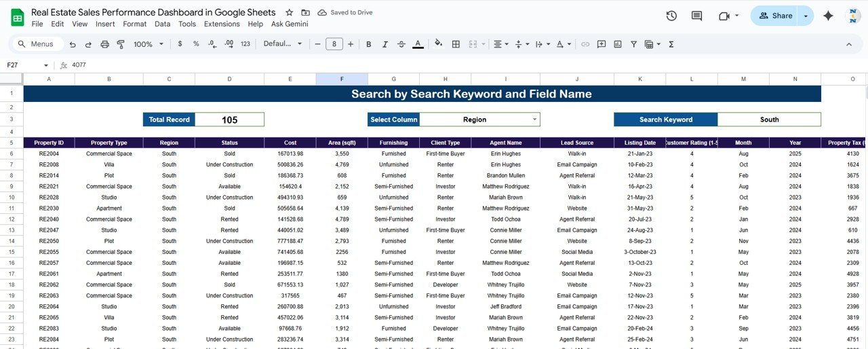This screenshot has height=349, width=868.
Task: Open the font family dropdown
Action: 283,44
